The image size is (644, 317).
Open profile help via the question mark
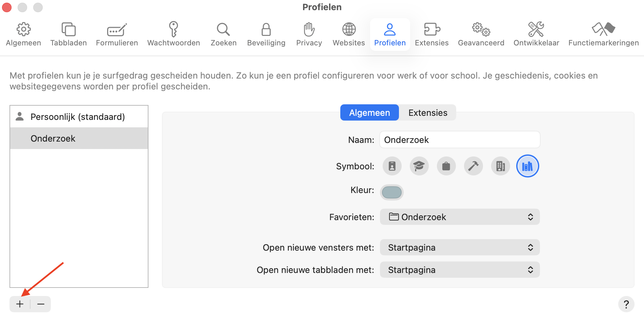(626, 304)
